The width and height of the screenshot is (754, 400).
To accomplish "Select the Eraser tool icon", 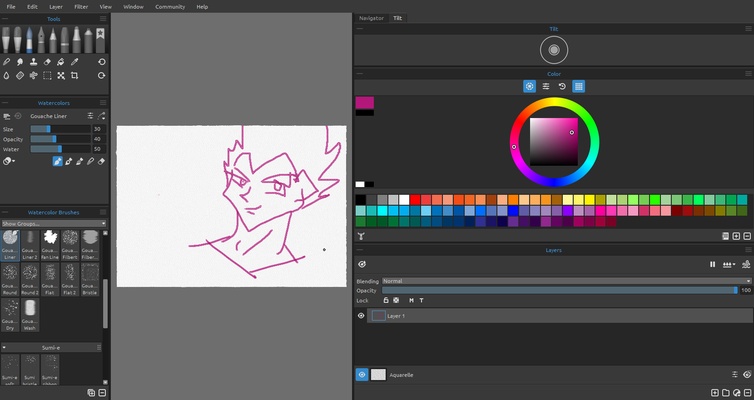I will click(x=47, y=62).
